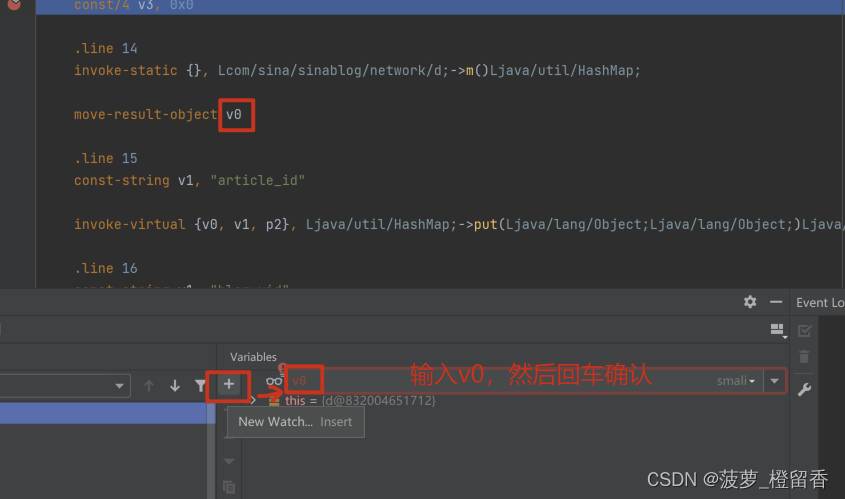Click the mark-all-read checkmark icon
845x499 pixels.
coord(804,330)
